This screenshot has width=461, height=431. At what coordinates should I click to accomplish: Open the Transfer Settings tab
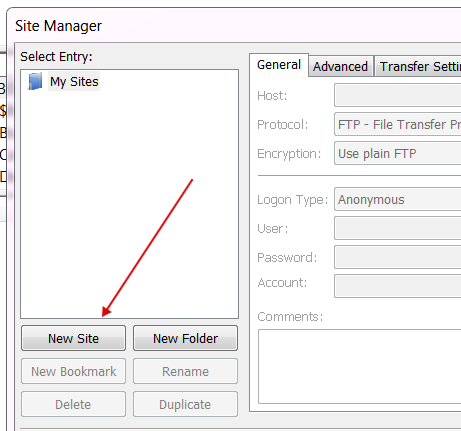418,66
